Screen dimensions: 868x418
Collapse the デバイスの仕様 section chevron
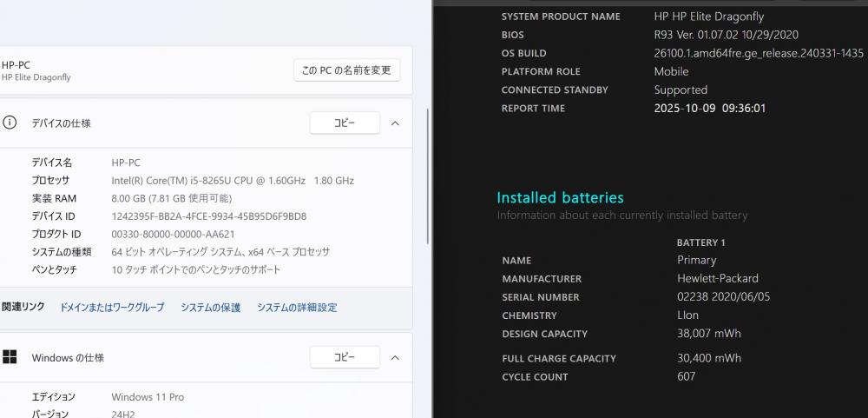click(395, 123)
